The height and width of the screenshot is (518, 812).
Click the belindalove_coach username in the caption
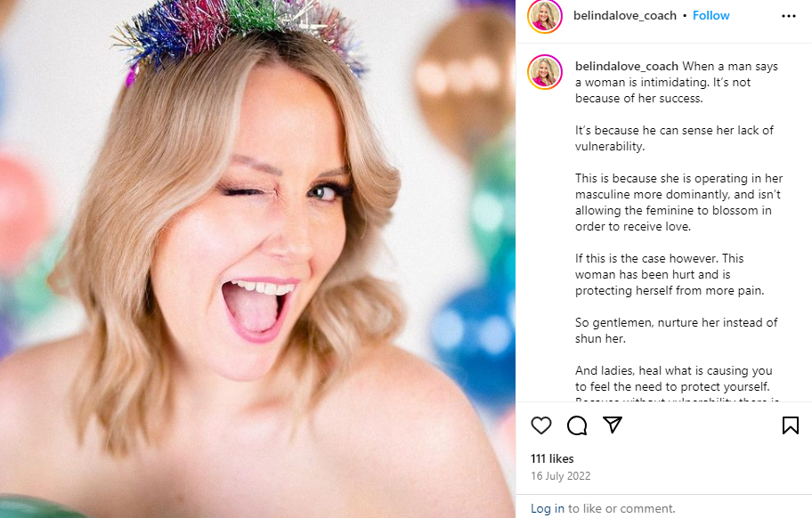pos(627,66)
